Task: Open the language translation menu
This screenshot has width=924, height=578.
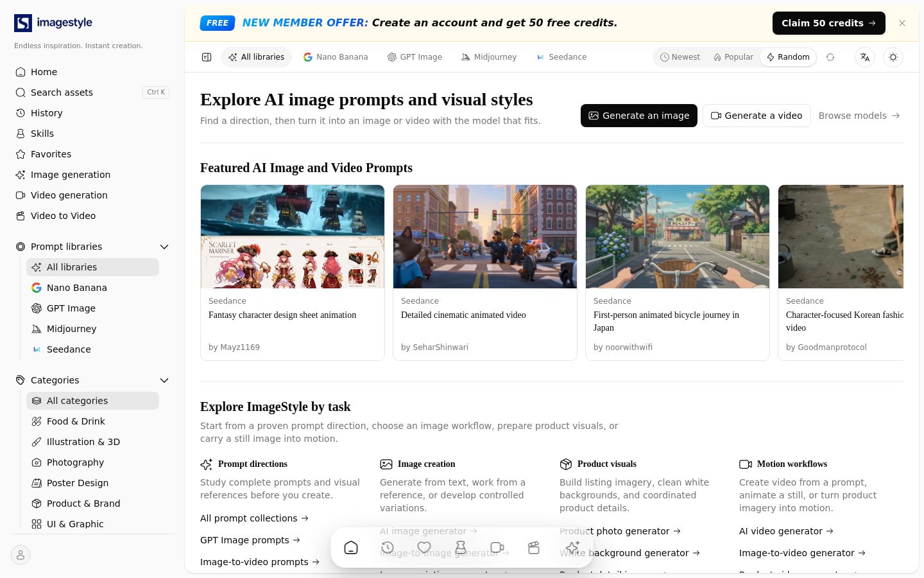Action: (x=865, y=57)
